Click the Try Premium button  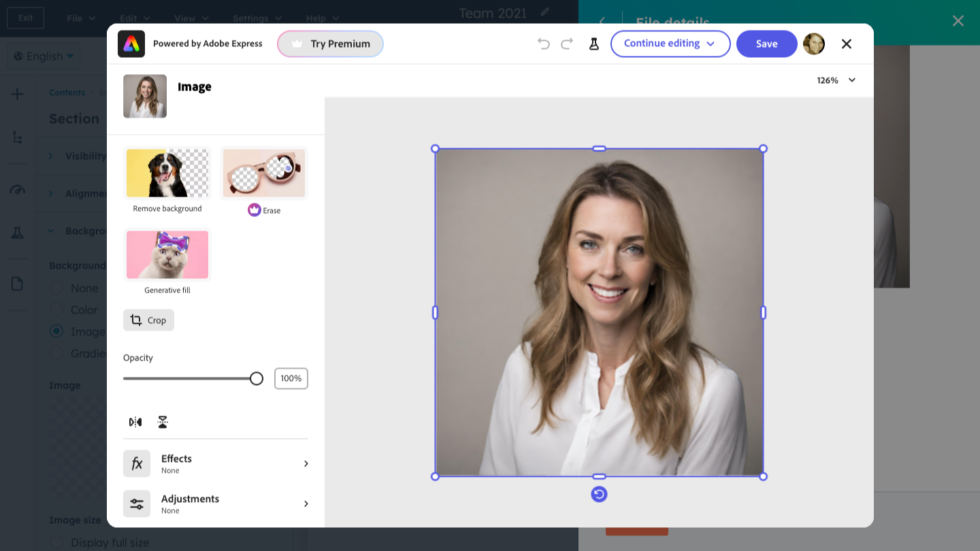tap(330, 44)
